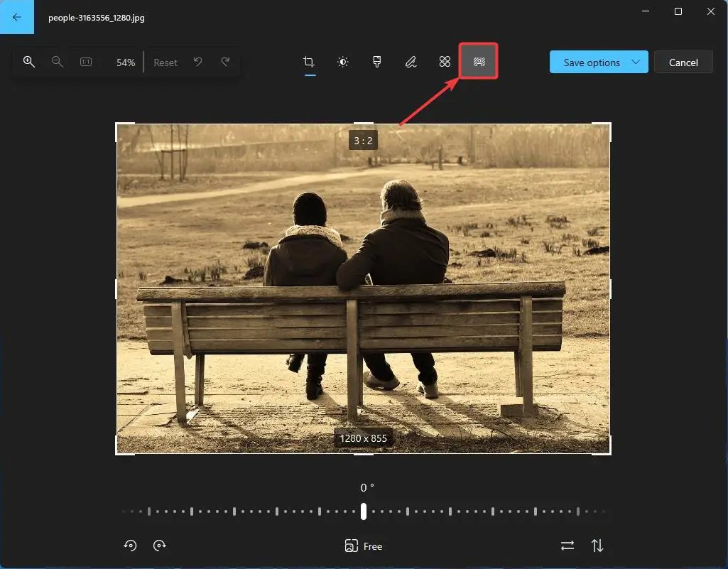Undo the last edit
This screenshot has width=728, height=569.
197,62
